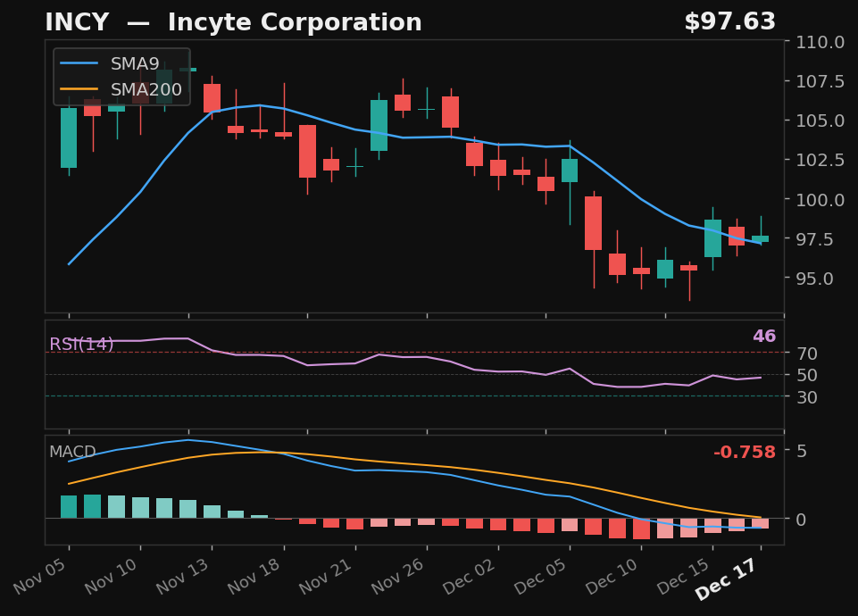Screen dimensions: 858x616
Task: Click the 105.0 price axis label
Action: point(820,121)
